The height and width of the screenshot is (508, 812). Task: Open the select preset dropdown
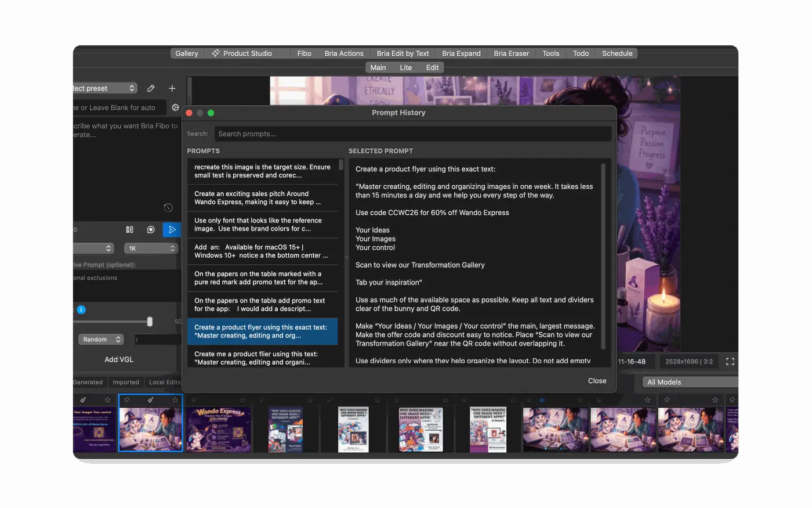[104, 88]
